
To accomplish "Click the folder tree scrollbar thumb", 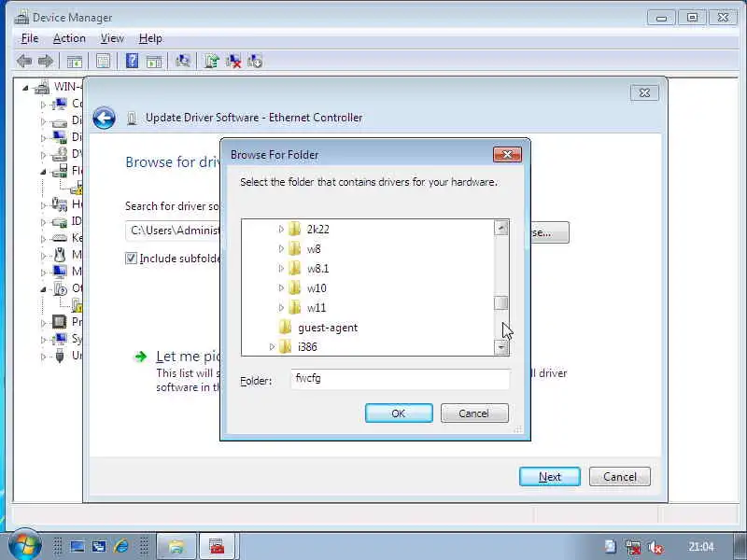I will (x=501, y=302).
